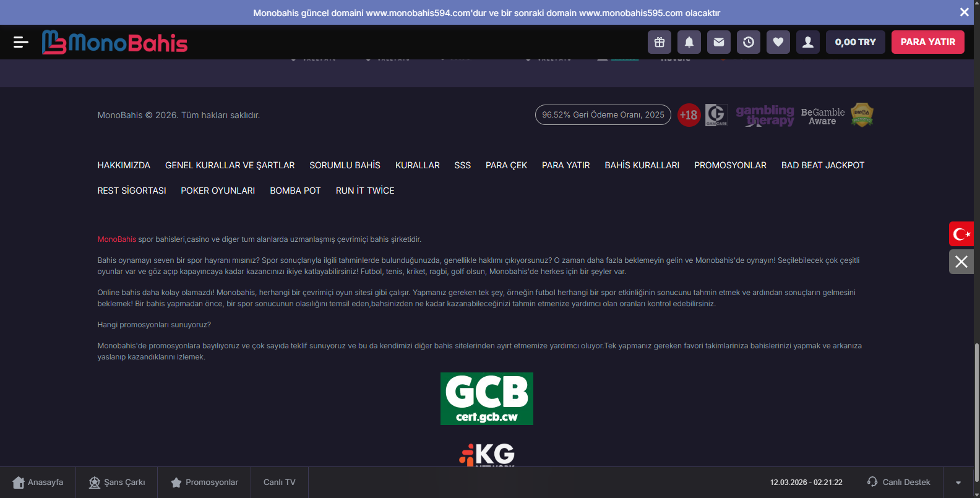
Task: Expand the bottom bar dropdown arrow
Action: pyautogui.click(x=958, y=483)
